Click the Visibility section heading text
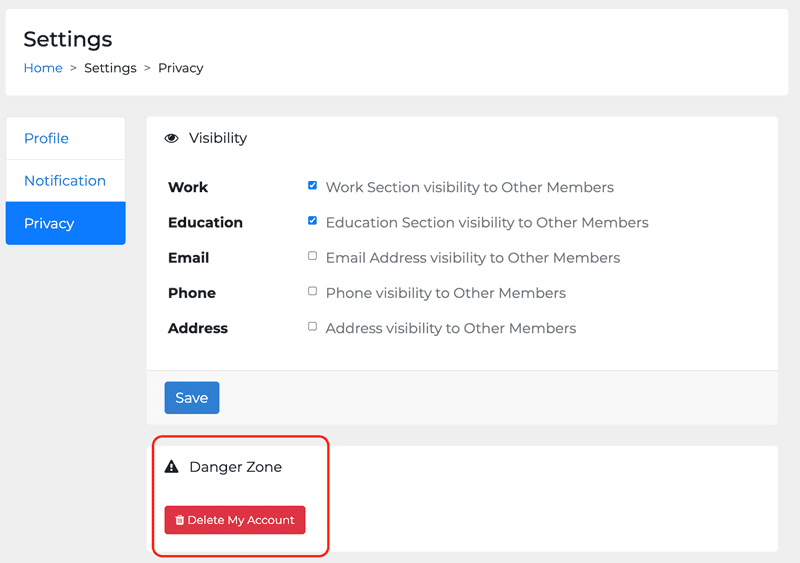 click(x=218, y=138)
